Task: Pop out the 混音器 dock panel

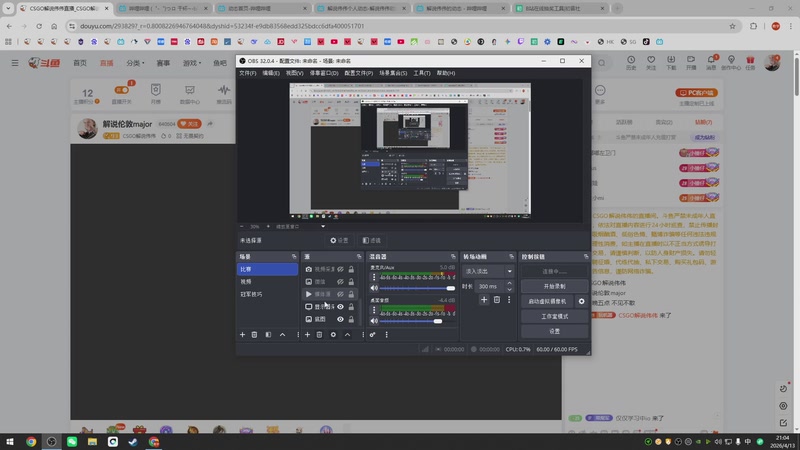Action: 453,257
